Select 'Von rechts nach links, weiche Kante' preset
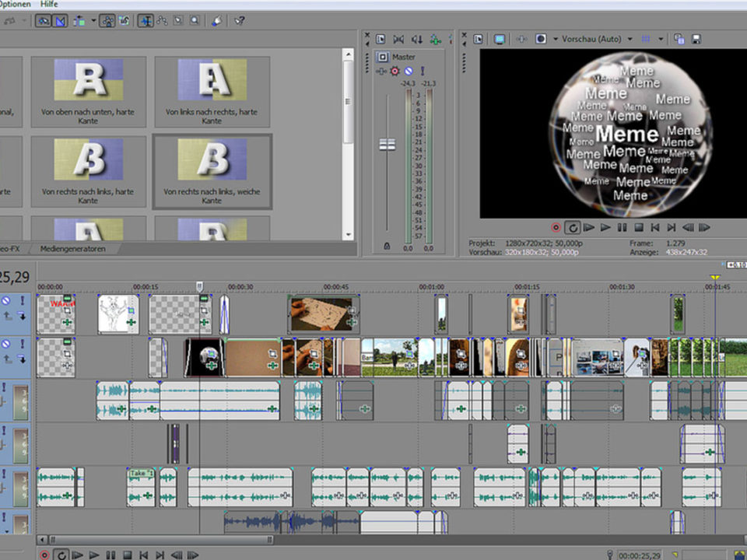 pyautogui.click(x=212, y=171)
